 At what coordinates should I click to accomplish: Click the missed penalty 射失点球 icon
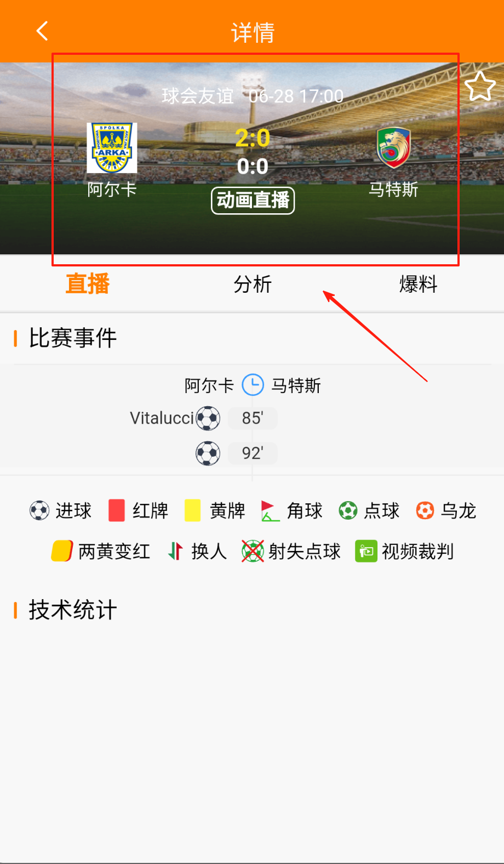pos(253,551)
